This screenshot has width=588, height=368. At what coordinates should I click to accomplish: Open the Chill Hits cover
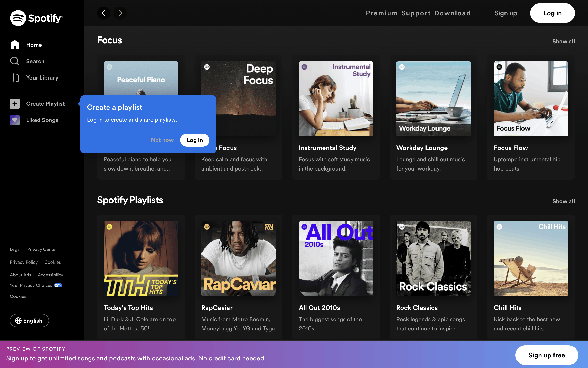click(531, 258)
